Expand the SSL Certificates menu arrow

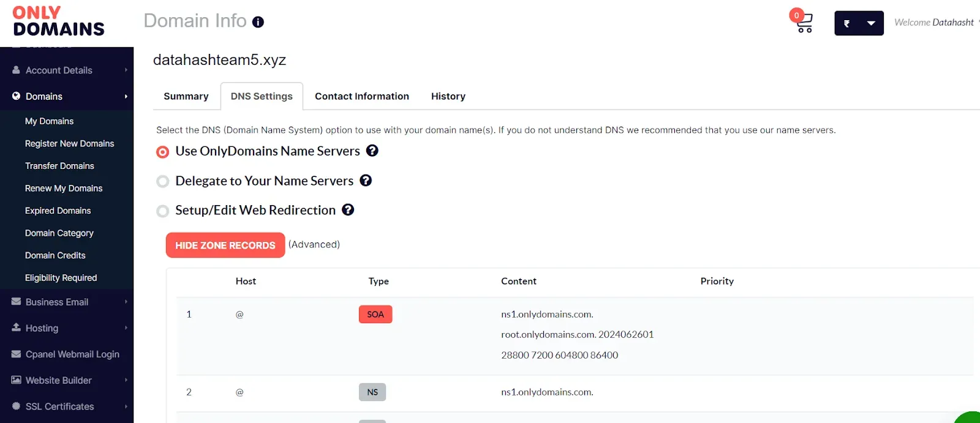click(126, 406)
